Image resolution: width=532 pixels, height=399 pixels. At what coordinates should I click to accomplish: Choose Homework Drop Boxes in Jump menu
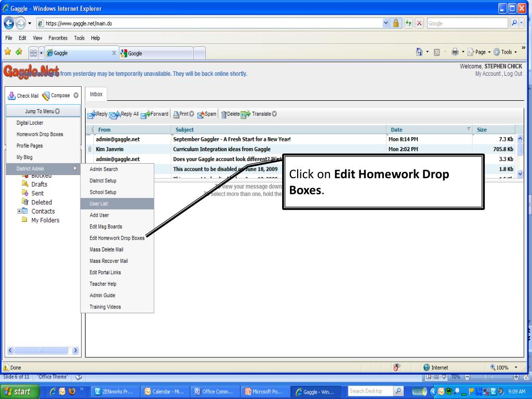[x=43, y=135]
